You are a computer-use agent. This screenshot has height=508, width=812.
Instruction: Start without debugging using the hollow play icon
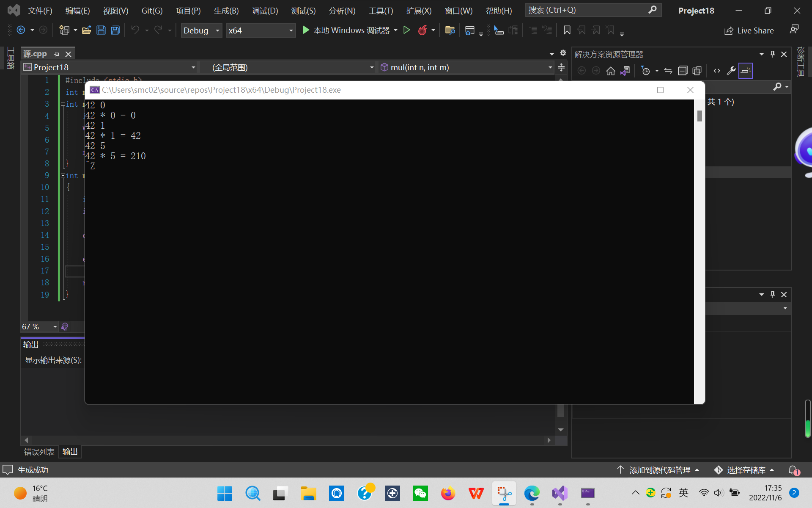pos(406,30)
